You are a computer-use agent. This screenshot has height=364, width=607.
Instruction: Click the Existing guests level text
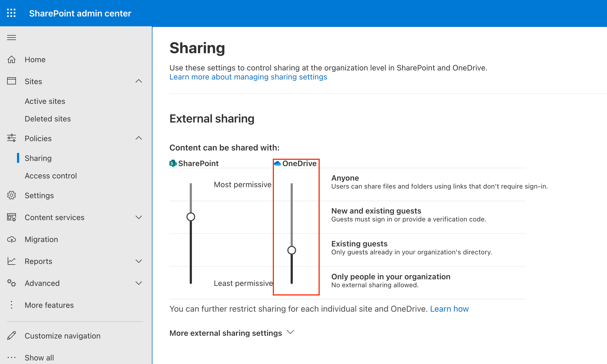359,244
